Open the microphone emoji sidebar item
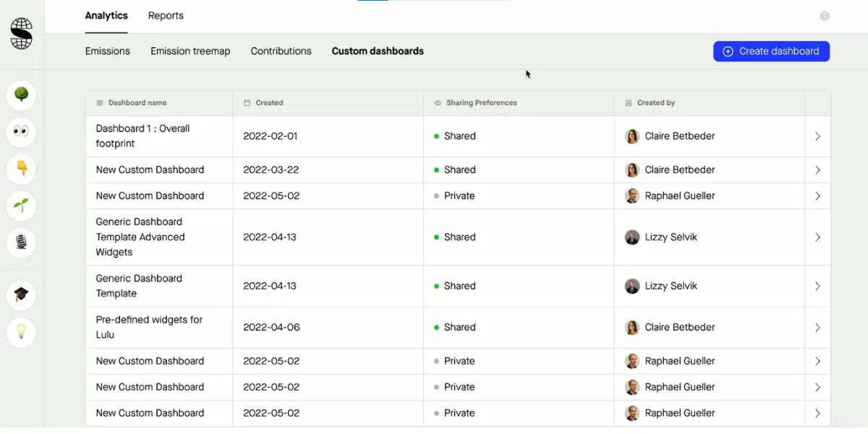The width and height of the screenshot is (868, 434). pos(22,242)
